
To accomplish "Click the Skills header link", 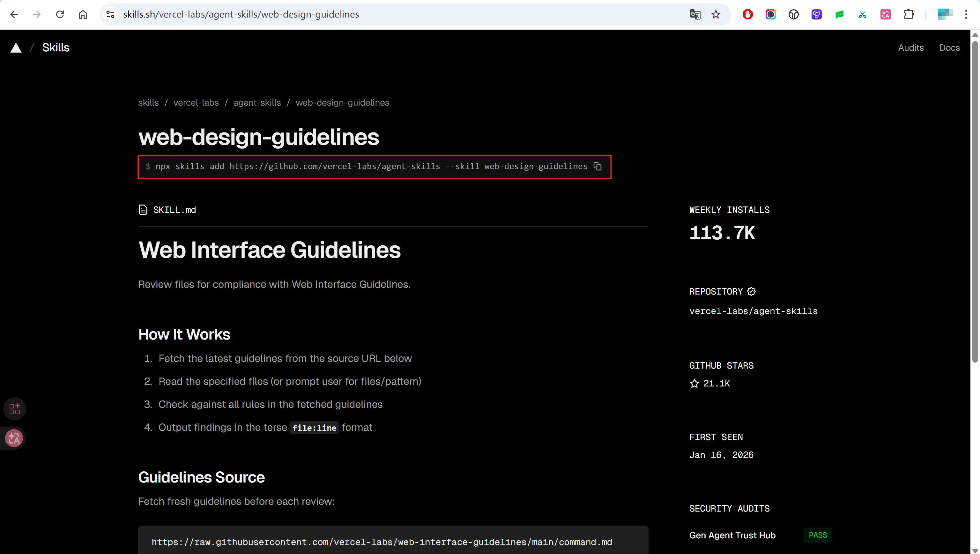I will 56,48.
